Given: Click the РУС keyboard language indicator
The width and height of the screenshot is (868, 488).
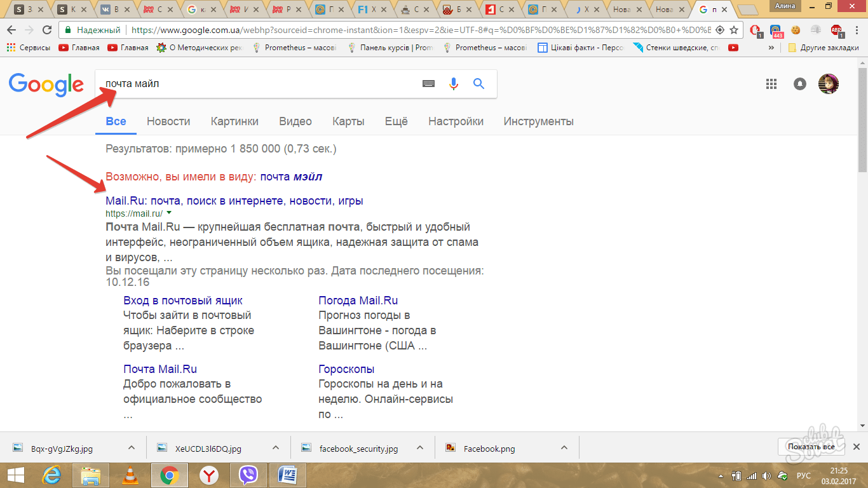Looking at the screenshot, I should point(804,476).
